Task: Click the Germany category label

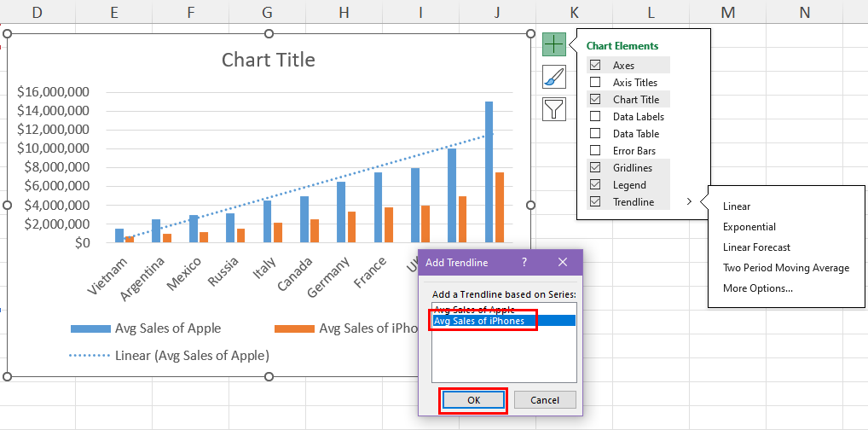Action: point(327,277)
